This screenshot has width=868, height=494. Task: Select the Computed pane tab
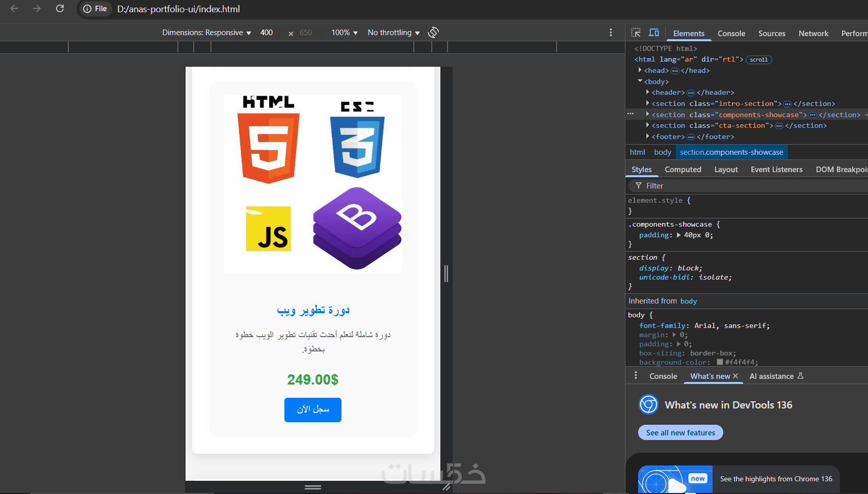(683, 170)
